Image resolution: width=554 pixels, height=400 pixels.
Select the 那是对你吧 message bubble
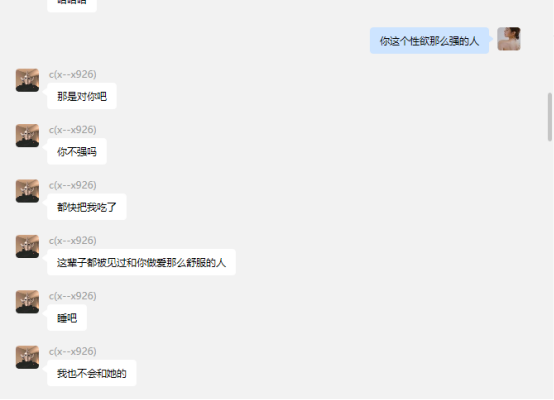click(82, 96)
